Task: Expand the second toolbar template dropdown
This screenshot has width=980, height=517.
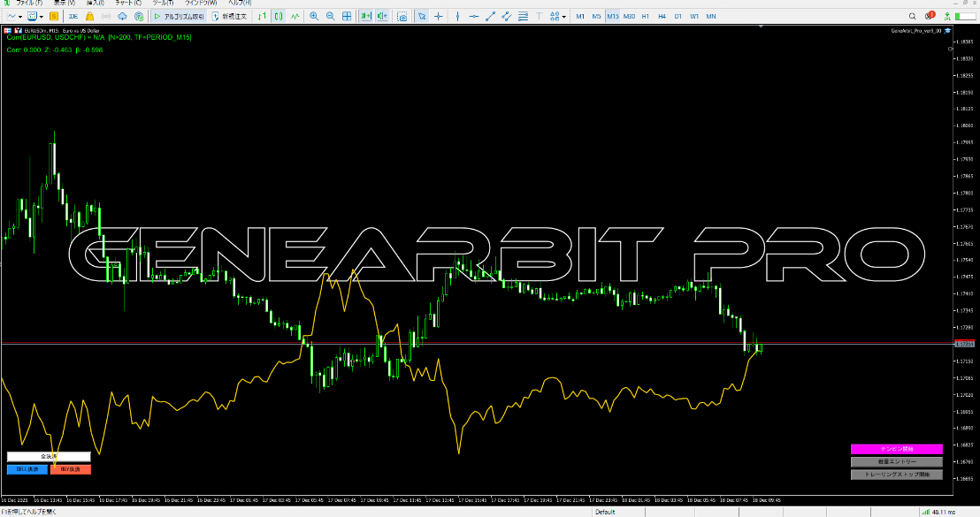Action: [43, 16]
